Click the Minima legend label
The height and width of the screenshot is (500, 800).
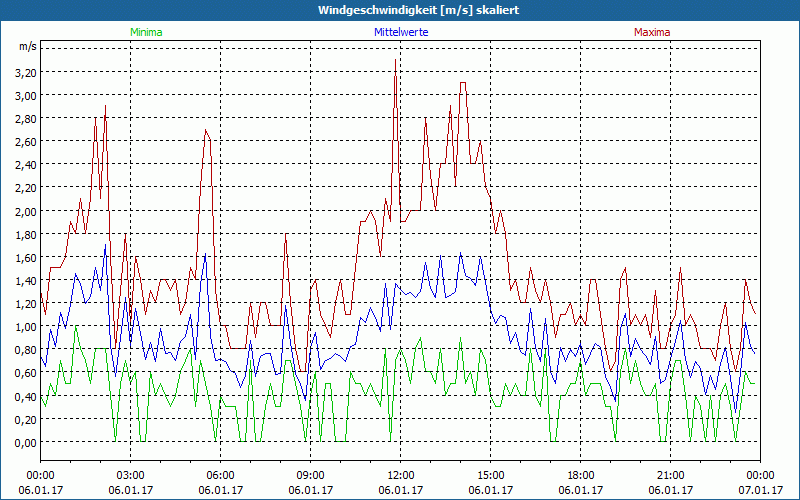146,32
